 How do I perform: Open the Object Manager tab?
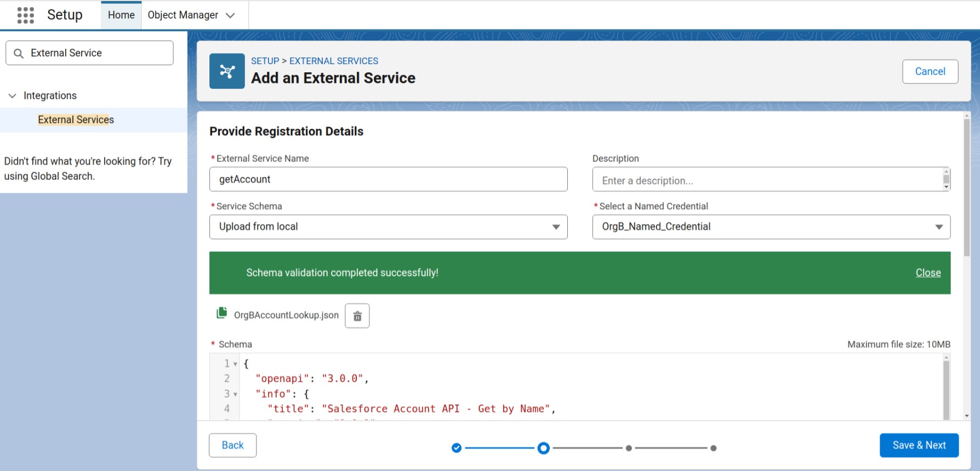pyautogui.click(x=183, y=15)
